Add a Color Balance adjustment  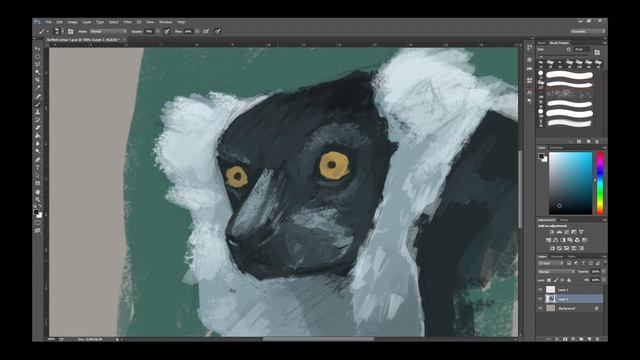click(x=556, y=240)
